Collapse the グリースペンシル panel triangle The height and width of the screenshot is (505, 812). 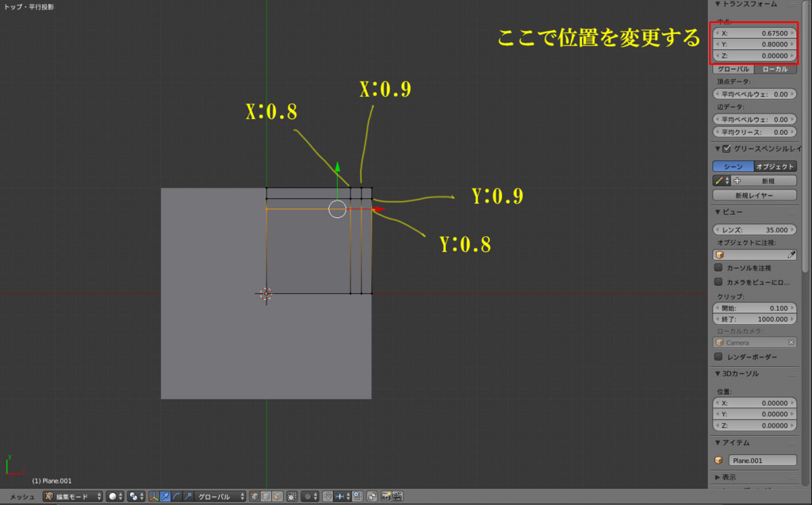tap(718, 149)
